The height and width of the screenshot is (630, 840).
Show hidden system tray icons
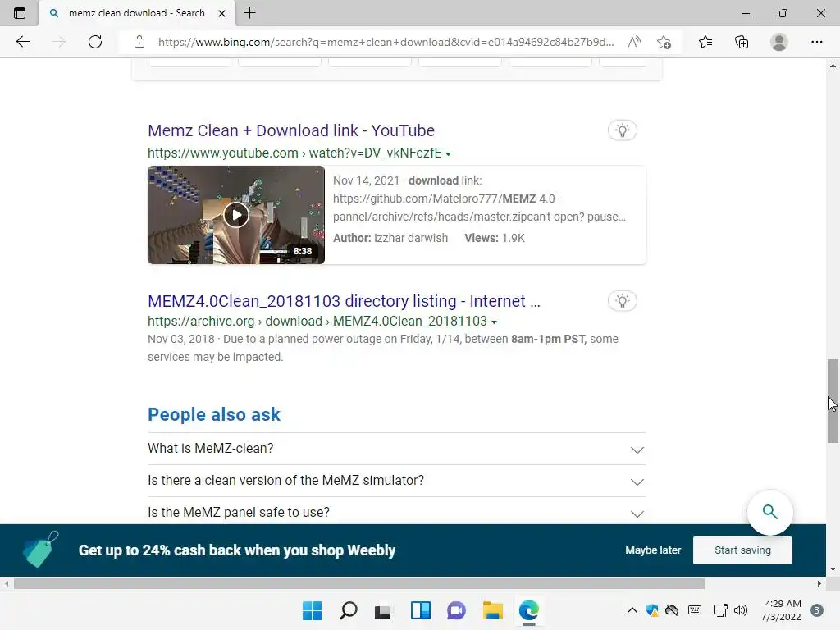pyautogui.click(x=632, y=610)
